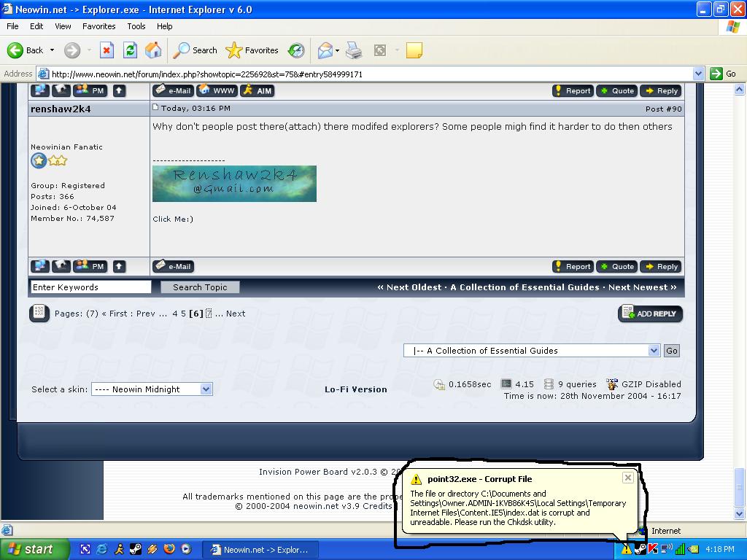Open the Lo-Fi Version link
747x560 pixels.
click(x=355, y=389)
